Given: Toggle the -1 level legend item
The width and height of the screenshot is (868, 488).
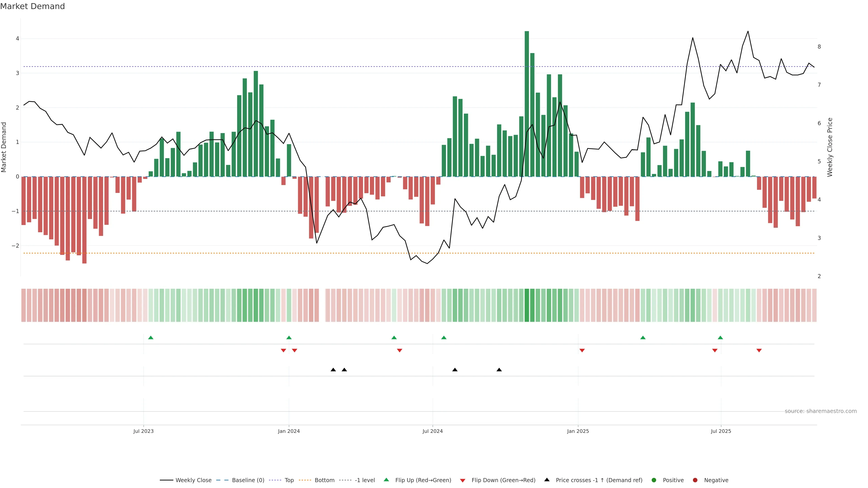Looking at the screenshot, I should [x=365, y=480].
